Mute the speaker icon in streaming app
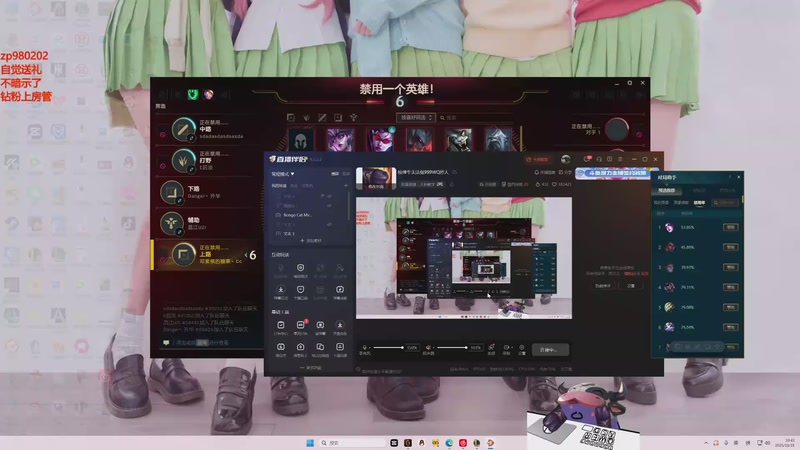800x450 pixels. click(428, 348)
